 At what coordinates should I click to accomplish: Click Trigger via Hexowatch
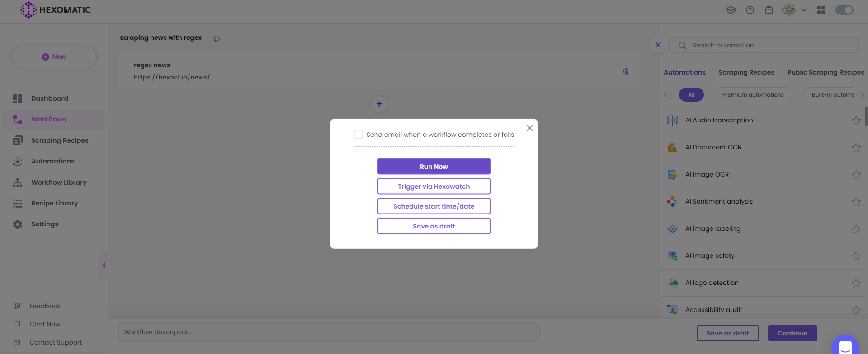pyautogui.click(x=434, y=186)
